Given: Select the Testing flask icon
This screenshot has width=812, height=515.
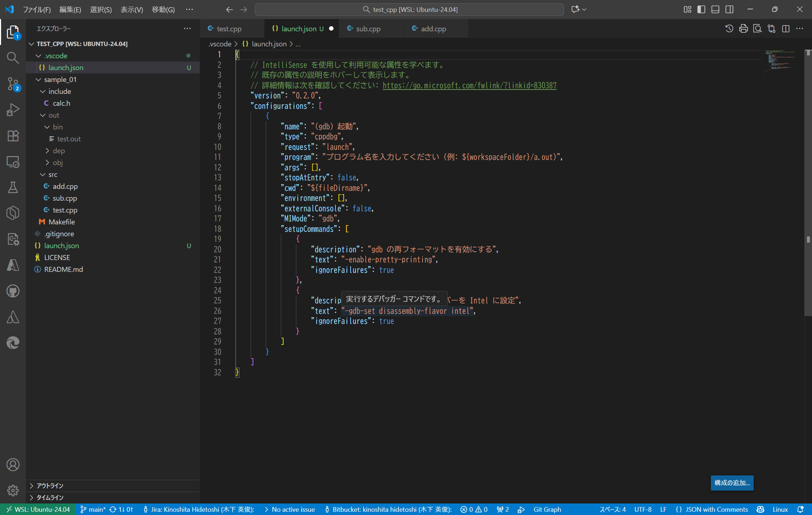Looking at the screenshot, I should tap(13, 187).
